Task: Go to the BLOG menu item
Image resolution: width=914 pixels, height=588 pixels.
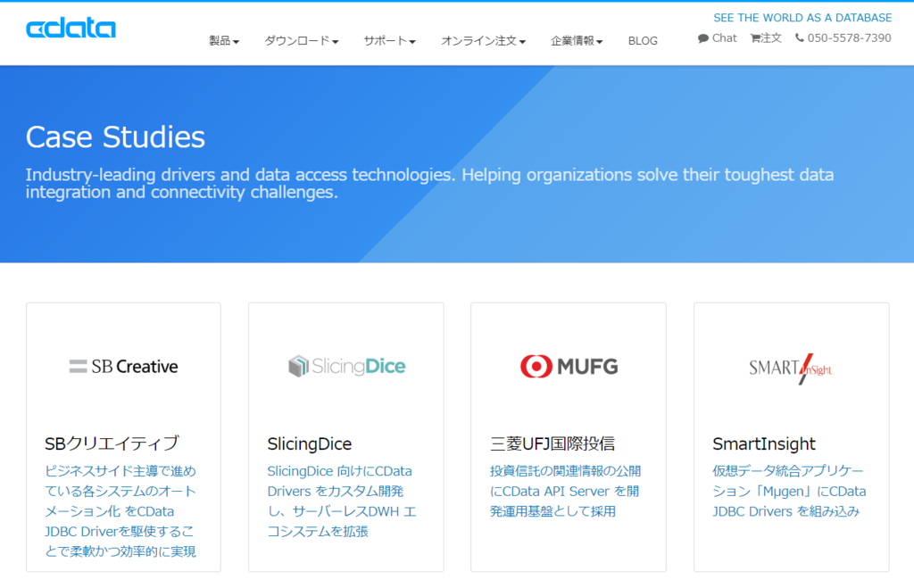Action: click(x=643, y=41)
